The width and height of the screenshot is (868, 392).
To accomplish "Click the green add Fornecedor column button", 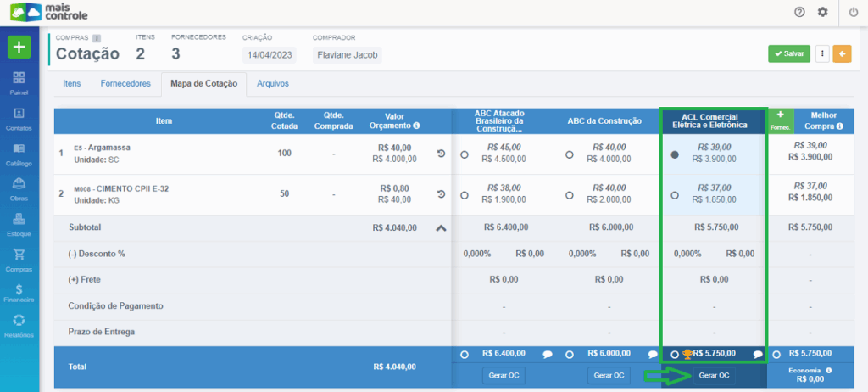I will (780, 120).
